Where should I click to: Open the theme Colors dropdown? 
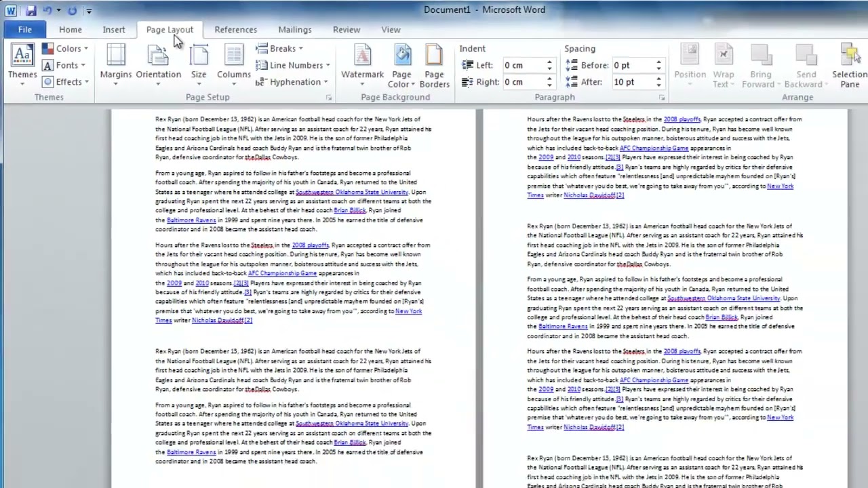pyautogui.click(x=65, y=49)
